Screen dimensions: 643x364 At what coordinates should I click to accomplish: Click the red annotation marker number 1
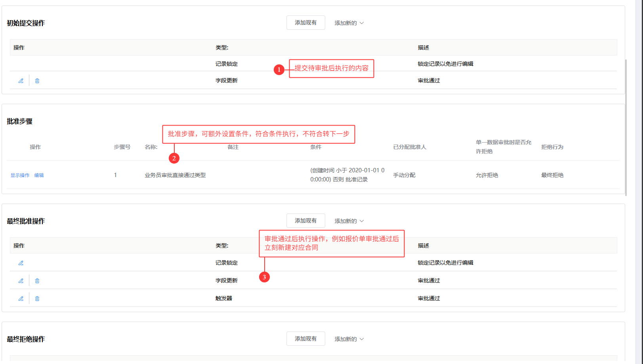[279, 70]
